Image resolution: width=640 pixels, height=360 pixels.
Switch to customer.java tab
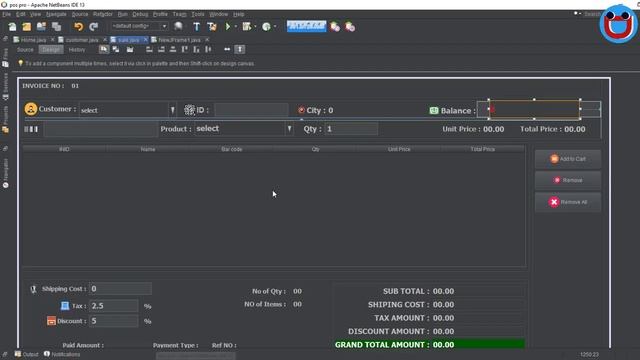[x=82, y=40]
